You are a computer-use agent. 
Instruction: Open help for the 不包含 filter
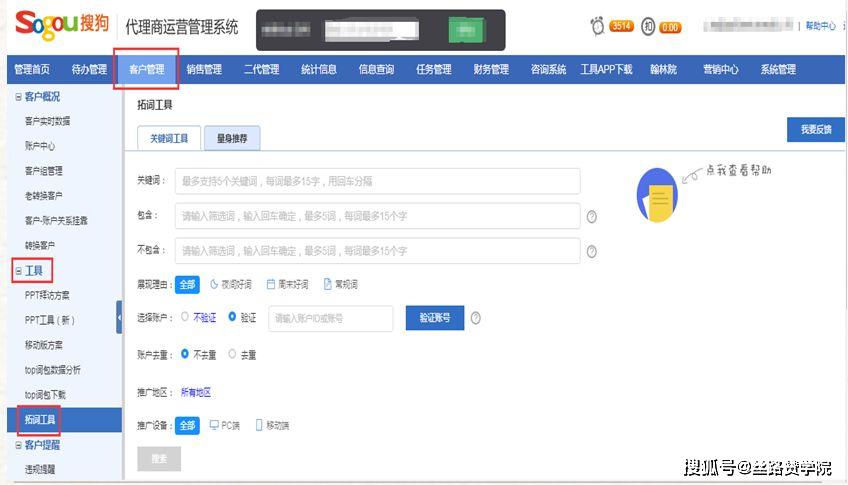[592, 252]
